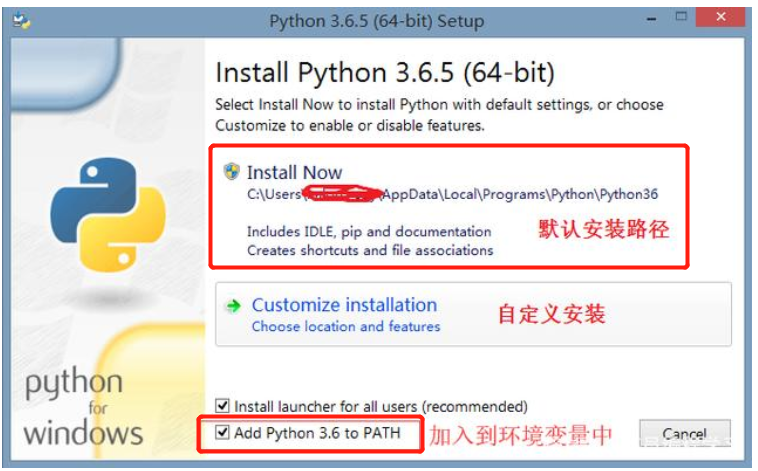
Task: Uncheck Add Python 3.6 to PATH
Action: [x=222, y=432]
